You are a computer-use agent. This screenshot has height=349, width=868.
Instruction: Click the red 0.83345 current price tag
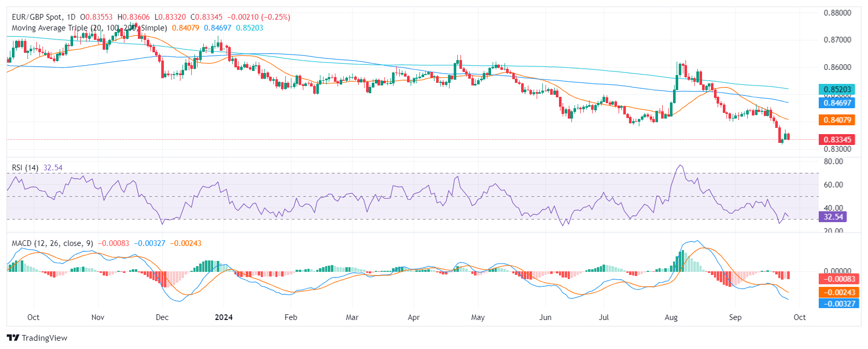click(x=837, y=140)
